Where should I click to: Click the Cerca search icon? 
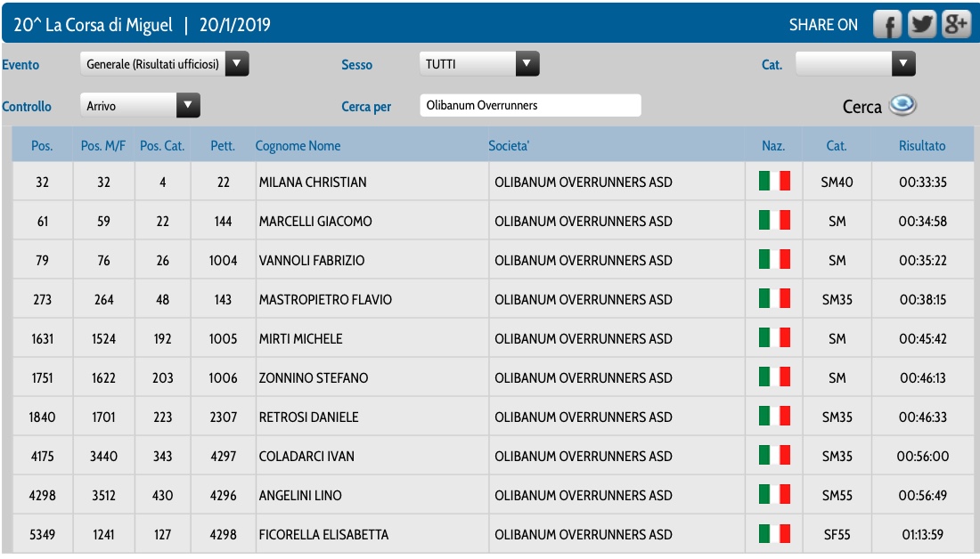click(x=902, y=105)
